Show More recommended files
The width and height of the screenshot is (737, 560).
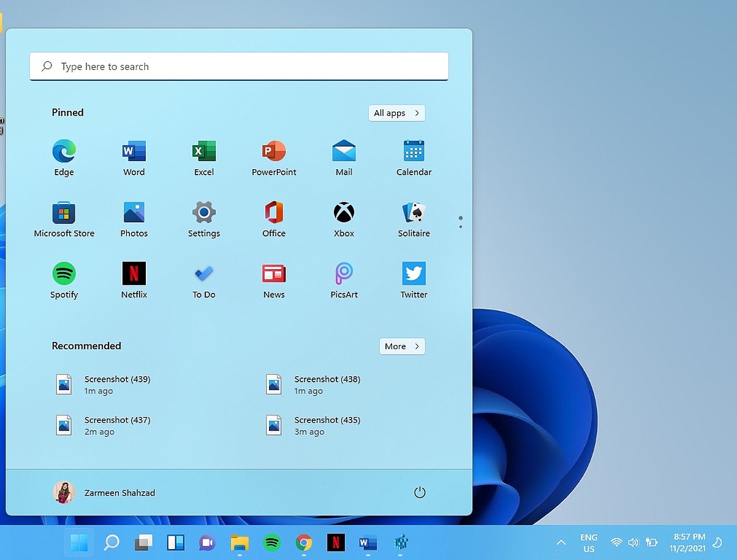coord(402,346)
